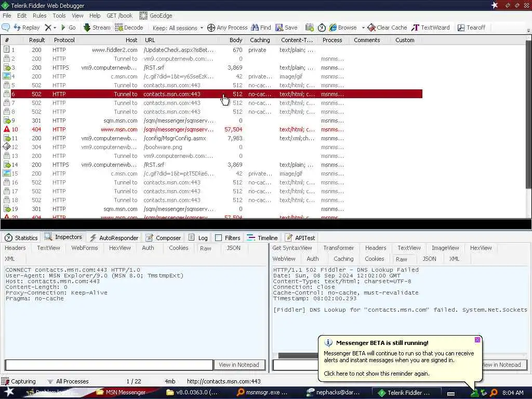Select session 4 image icon row

point(212,76)
